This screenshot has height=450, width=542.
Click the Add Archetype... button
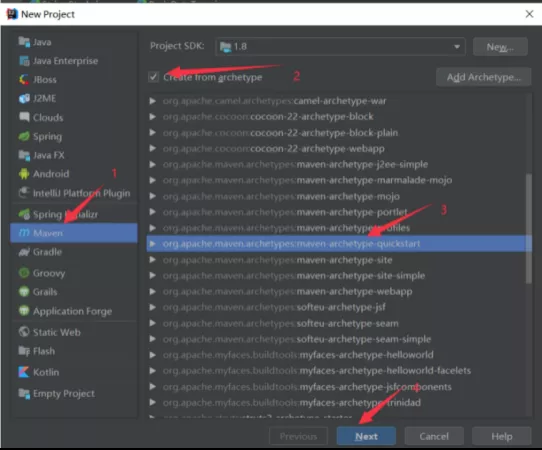tap(484, 77)
